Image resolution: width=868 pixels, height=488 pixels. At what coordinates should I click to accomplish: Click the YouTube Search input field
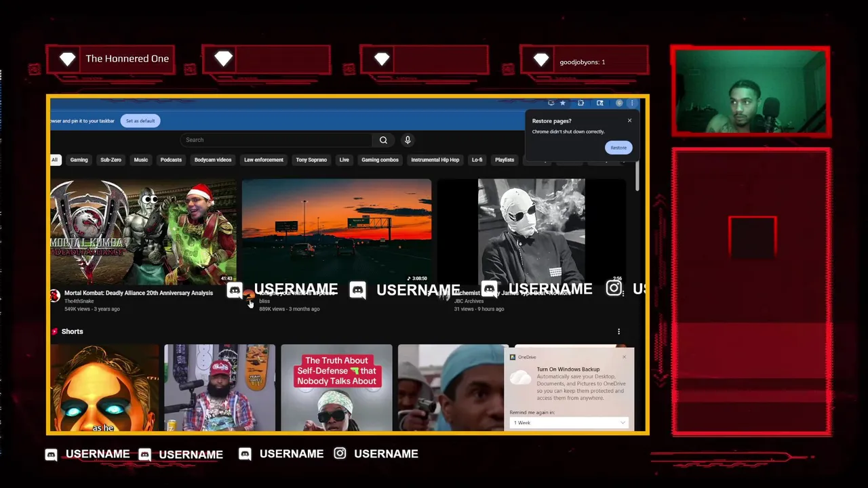(x=276, y=140)
